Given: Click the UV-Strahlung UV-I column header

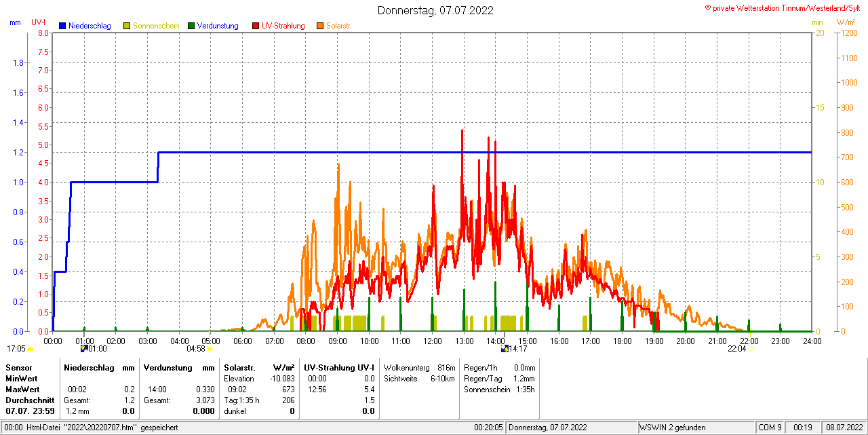Looking at the screenshot, I should 339,367.
